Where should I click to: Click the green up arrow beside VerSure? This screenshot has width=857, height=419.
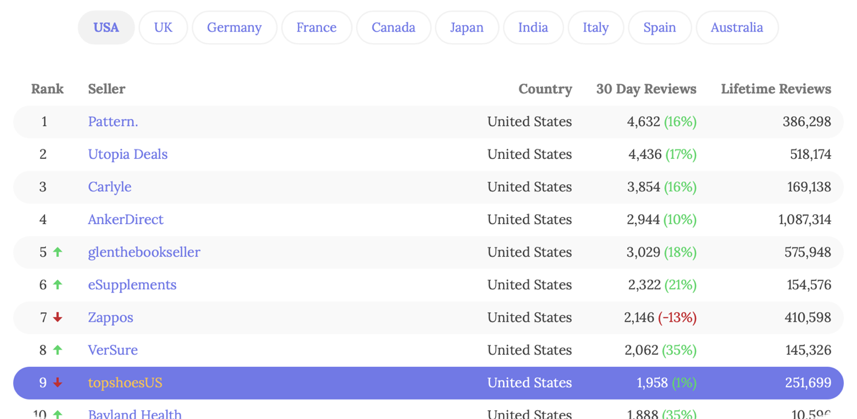58,350
